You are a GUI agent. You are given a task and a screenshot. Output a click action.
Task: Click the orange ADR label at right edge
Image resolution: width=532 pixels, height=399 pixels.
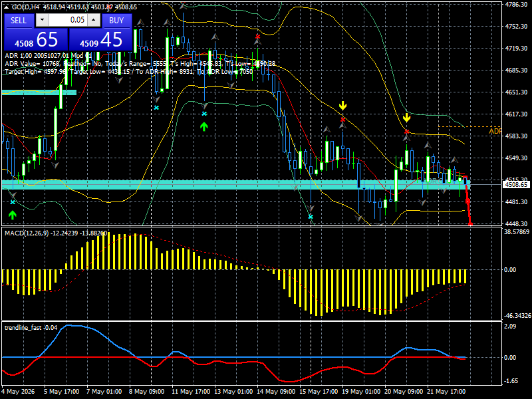[x=495, y=131]
